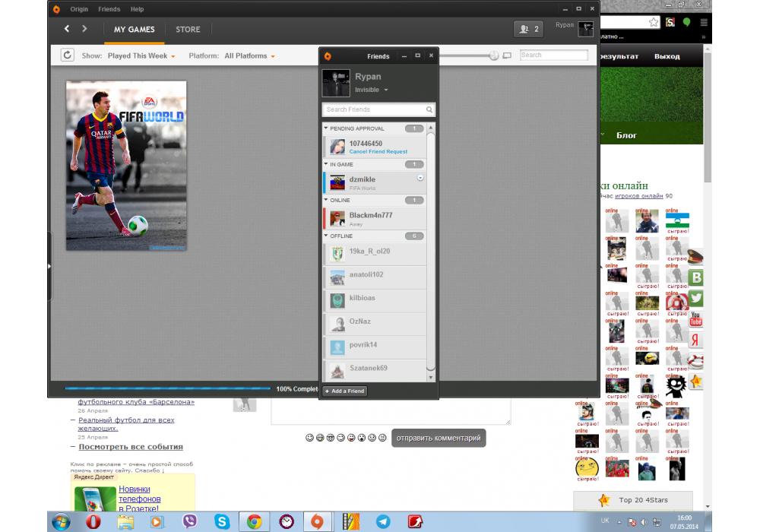Open the All Platforms dropdown
This screenshot has width=760, height=532.
[x=249, y=56]
